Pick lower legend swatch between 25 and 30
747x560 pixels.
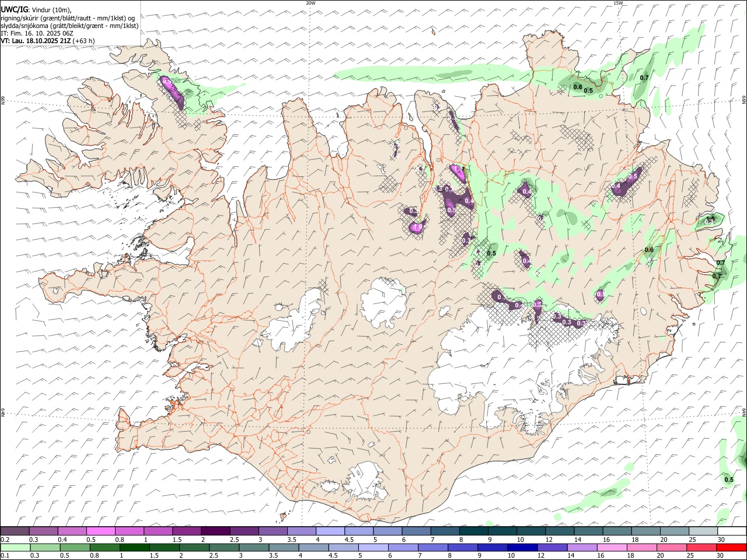point(701,547)
